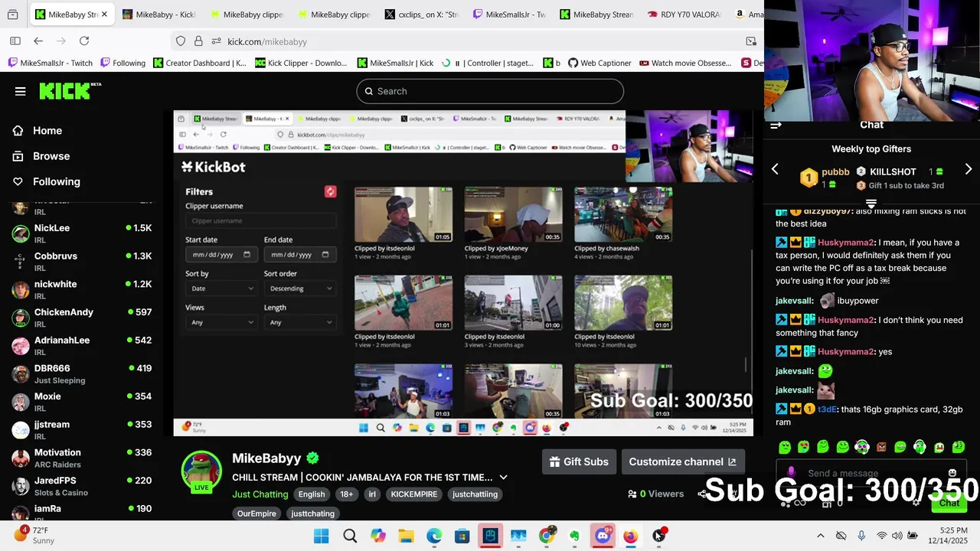This screenshot has height=551, width=980.
Task: Collapse the Chat panel arrow icon
Action: tap(776, 125)
